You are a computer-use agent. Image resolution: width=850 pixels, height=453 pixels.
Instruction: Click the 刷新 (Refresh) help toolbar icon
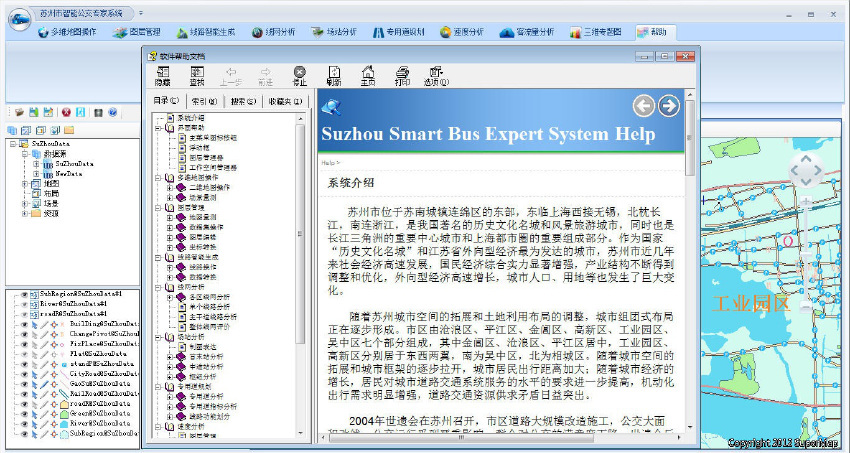[334, 76]
